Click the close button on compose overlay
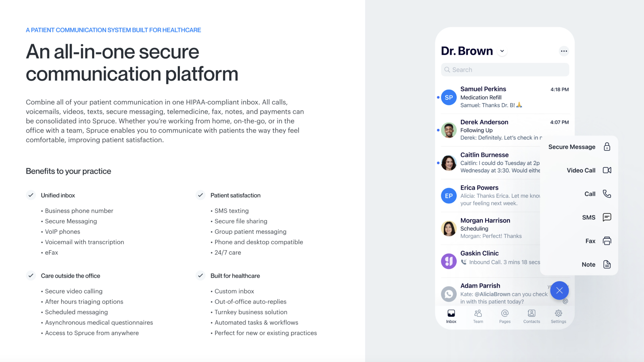This screenshot has height=362, width=644. (560, 291)
